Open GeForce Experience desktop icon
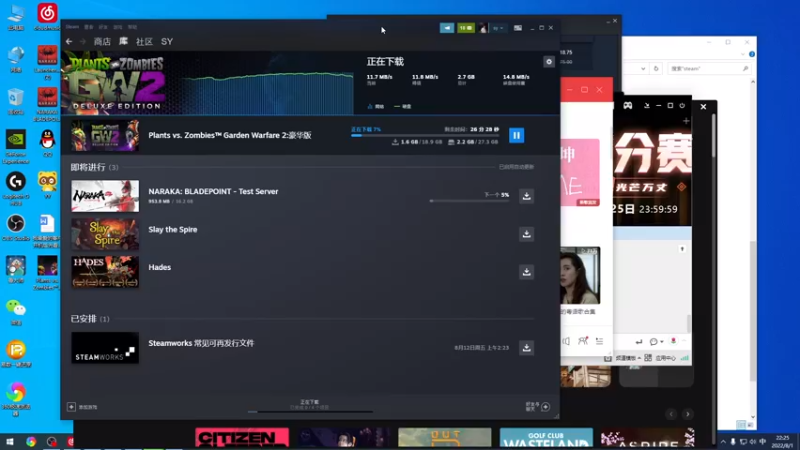800x450 pixels. click(16, 147)
